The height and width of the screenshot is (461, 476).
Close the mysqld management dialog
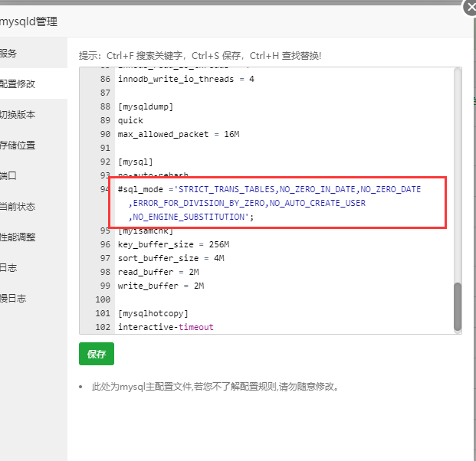(471, 8)
